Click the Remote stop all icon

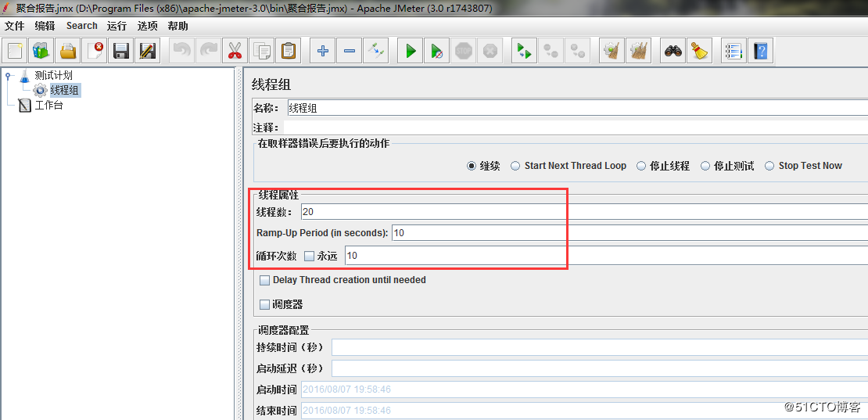551,52
